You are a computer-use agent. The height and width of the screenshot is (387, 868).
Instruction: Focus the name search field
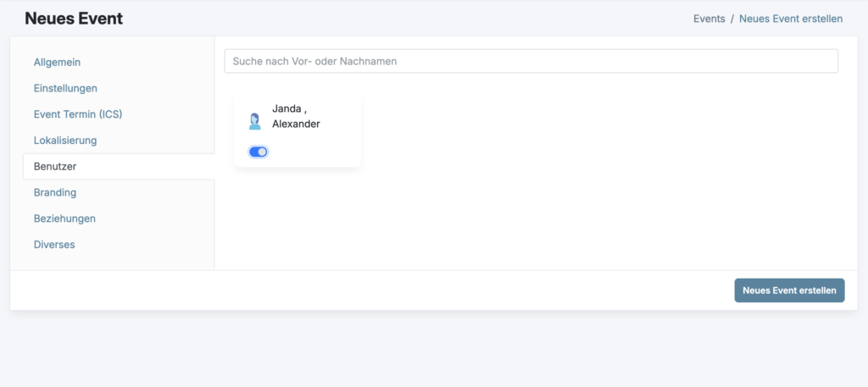pyautogui.click(x=531, y=61)
